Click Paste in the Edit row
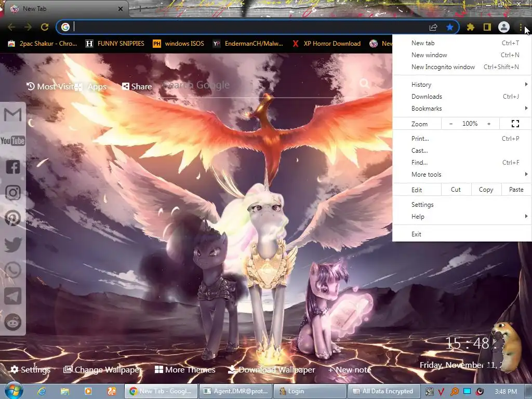 point(516,190)
